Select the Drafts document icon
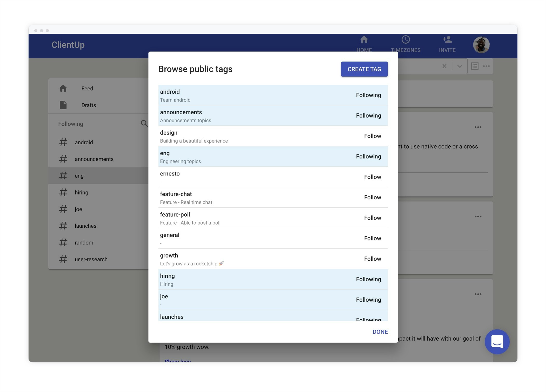 coord(63,105)
